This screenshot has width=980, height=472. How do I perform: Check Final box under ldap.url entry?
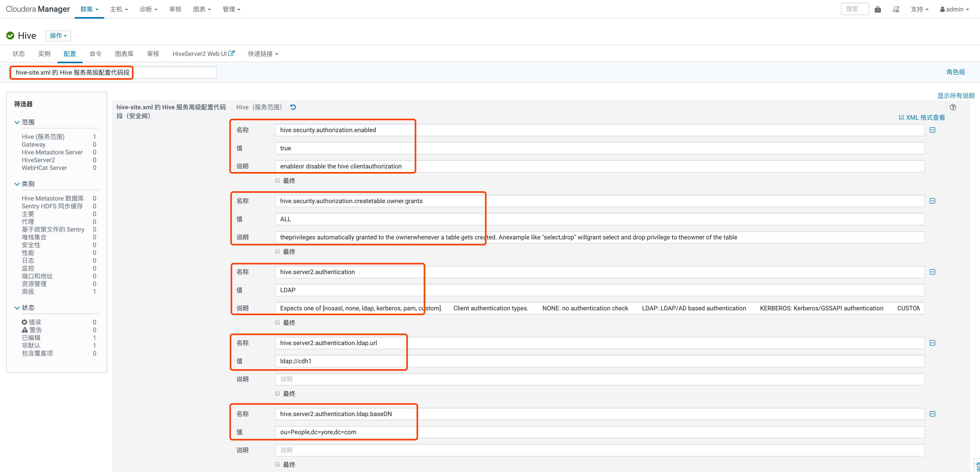point(277,394)
